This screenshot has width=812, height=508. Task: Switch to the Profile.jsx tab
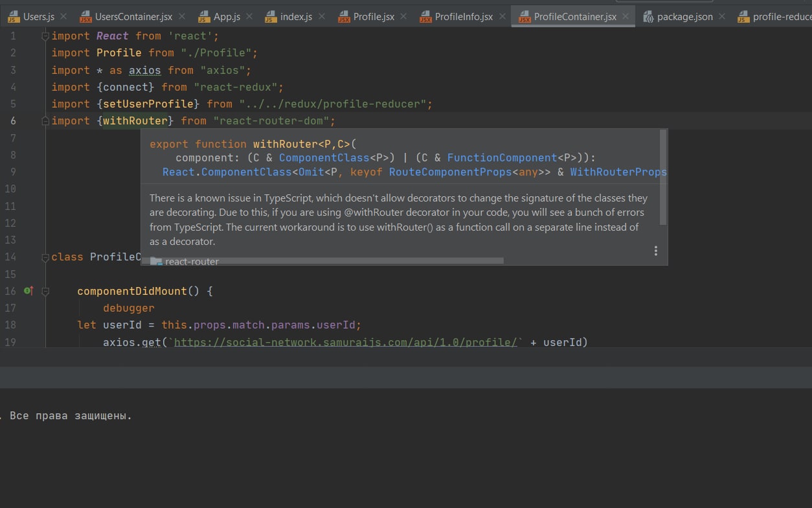click(x=374, y=17)
